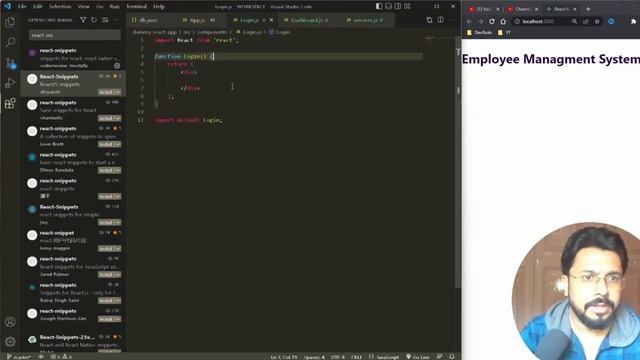
Task: Open the Help menu
Action: click(159, 6)
